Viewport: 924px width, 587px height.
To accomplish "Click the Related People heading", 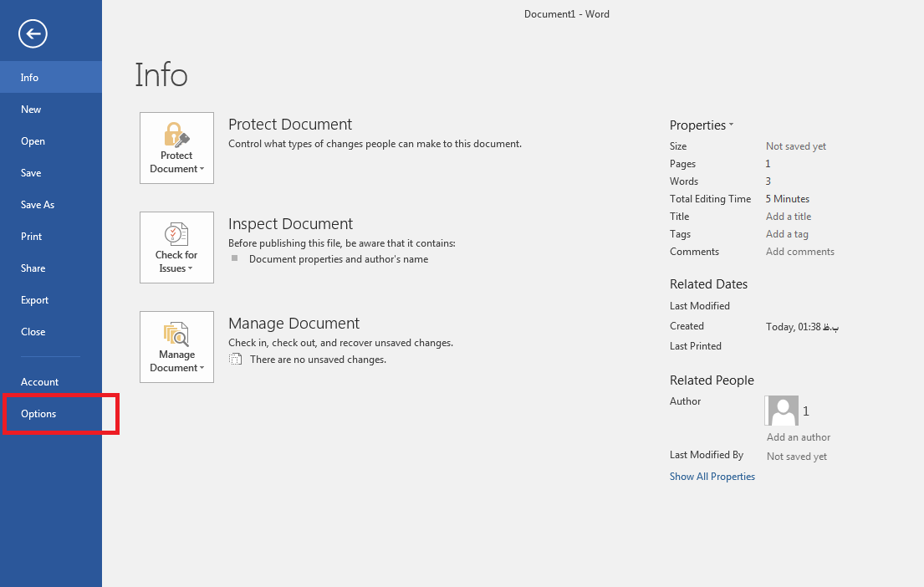I will click(712, 380).
